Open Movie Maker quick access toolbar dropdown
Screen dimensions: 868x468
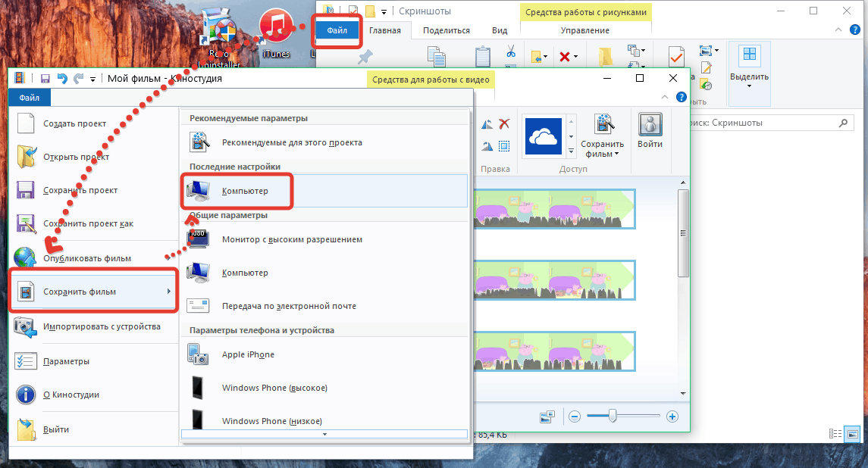[92, 79]
